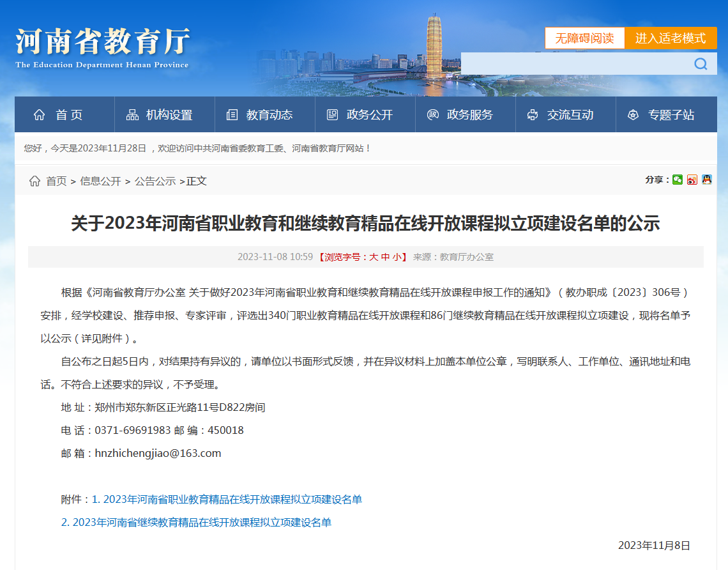The height and width of the screenshot is (570, 728).
Task: Click the 机构设置 organization icon
Action: pyautogui.click(x=132, y=115)
